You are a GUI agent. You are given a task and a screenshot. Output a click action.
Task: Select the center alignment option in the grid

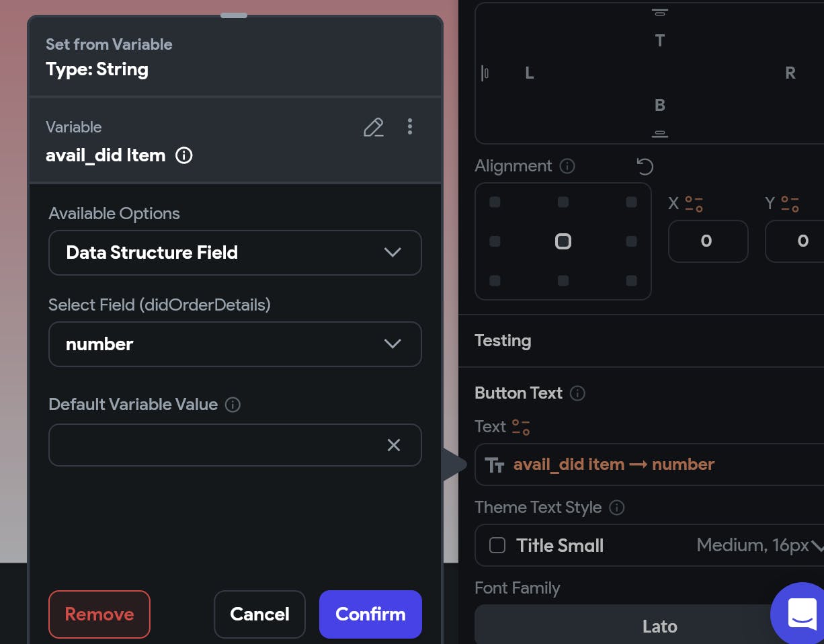pos(563,241)
